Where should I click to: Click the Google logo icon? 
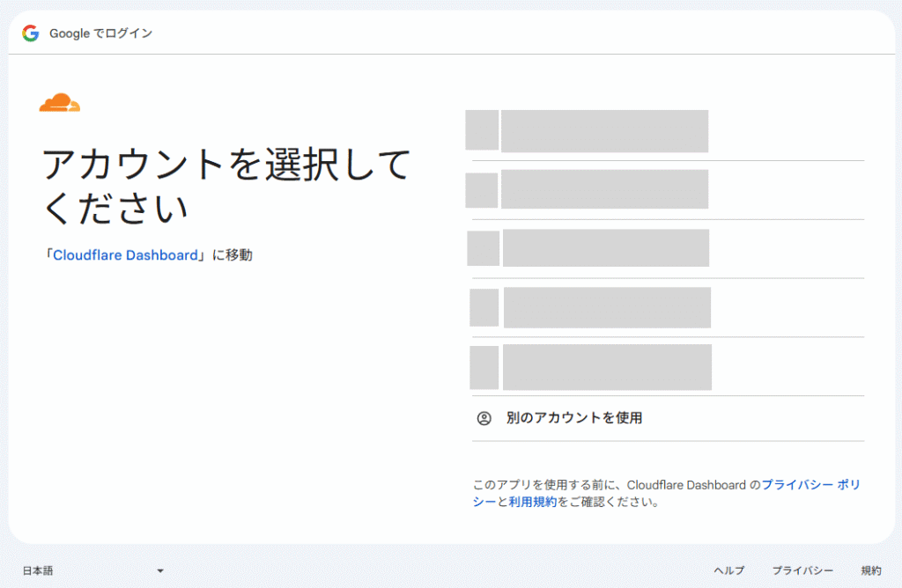tap(31, 33)
